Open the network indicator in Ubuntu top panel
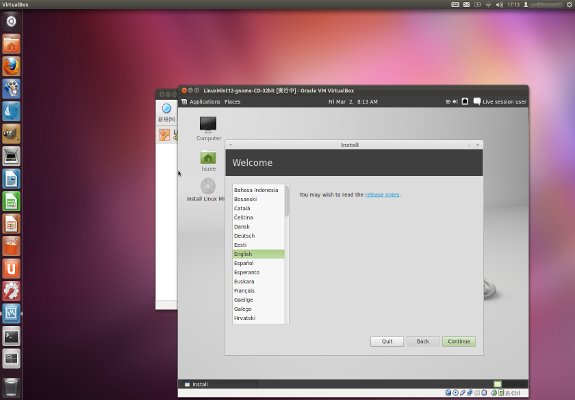Viewport: 575px width, 400px height. click(x=488, y=4)
